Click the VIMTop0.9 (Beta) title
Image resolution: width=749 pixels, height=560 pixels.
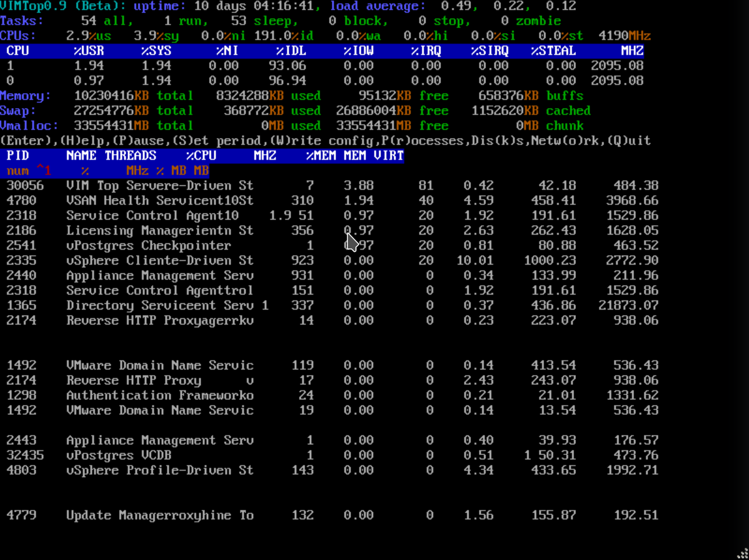[63, 6]
